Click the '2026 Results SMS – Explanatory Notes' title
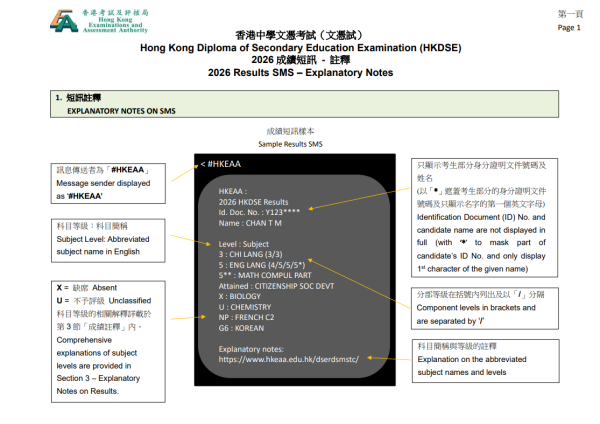 (x=300, y=73)
